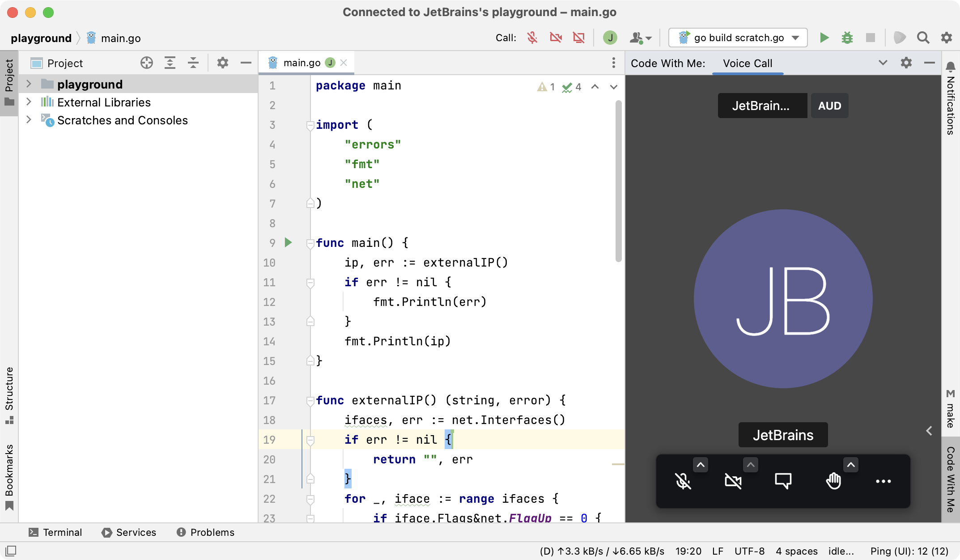Expand Scratches and Consoles node
The width and height of the screenshot is (960, 560).
(29, 120)
